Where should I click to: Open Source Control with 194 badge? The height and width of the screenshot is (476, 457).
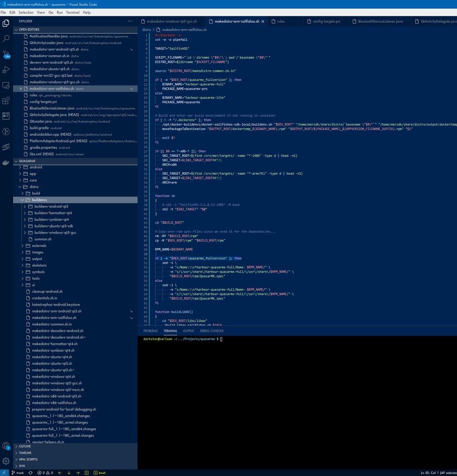coord(6,54)
